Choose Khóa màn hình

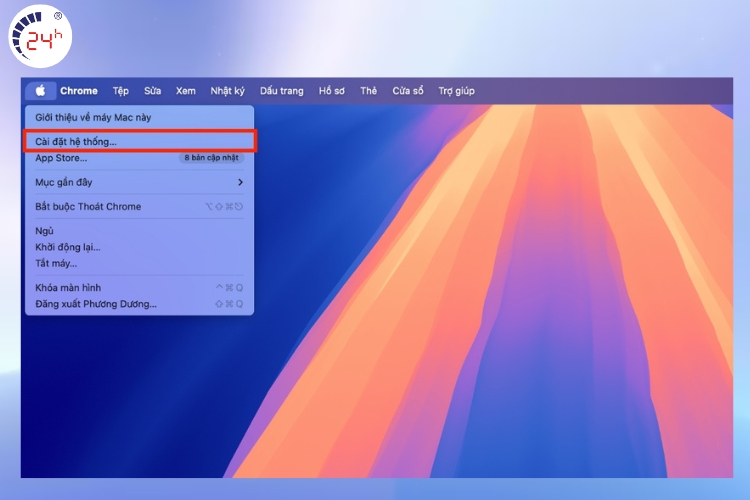coord(68,288)
